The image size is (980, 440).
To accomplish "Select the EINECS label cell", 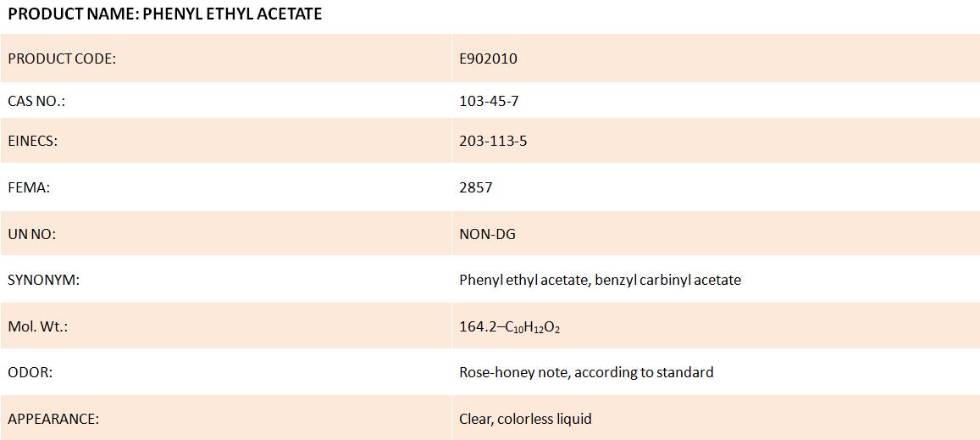I will point(225,141).
